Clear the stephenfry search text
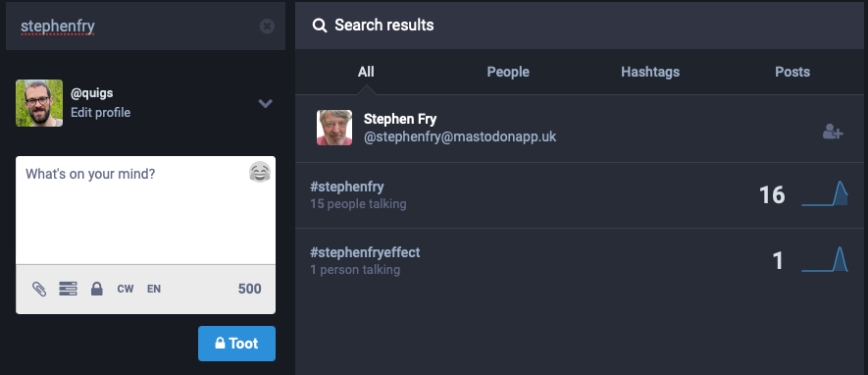 (267, 27)
